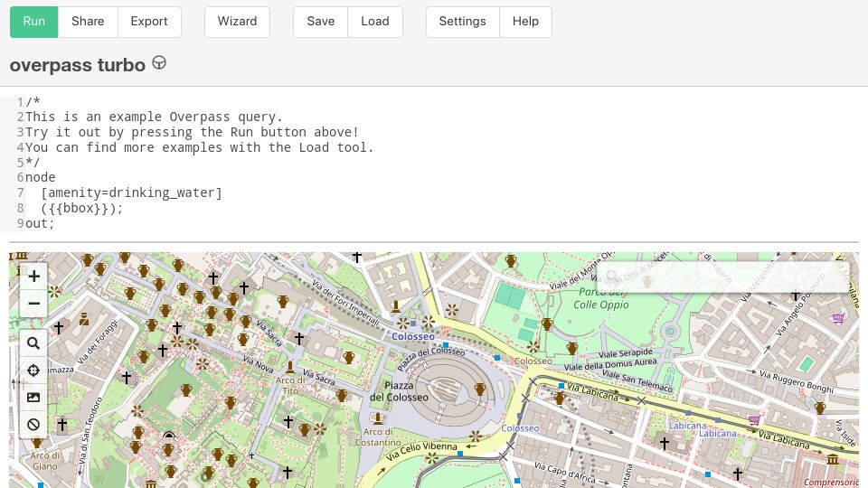Open the Share dialog
868x488 pixels.
coord(88,22)
